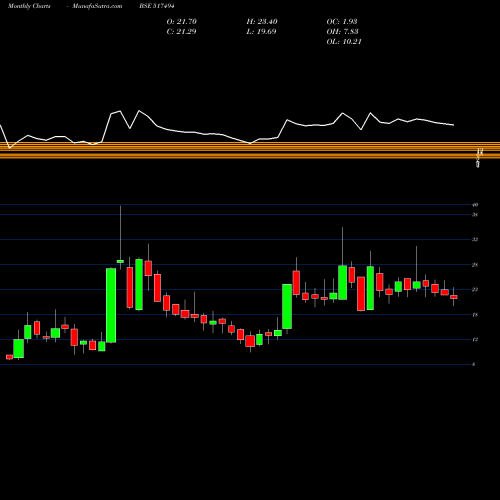Click the "OL: 10.21" value

[344, 42]
